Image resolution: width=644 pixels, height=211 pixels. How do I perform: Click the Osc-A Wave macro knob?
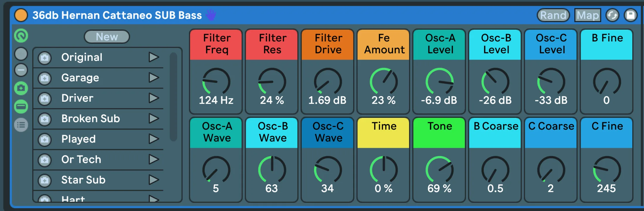click(x=216, y=170)
